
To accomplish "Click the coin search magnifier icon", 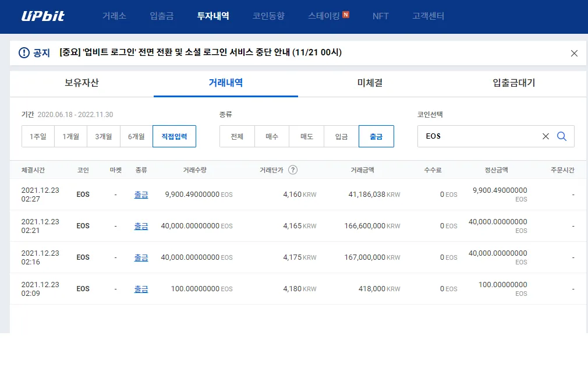I will point(562,136).
